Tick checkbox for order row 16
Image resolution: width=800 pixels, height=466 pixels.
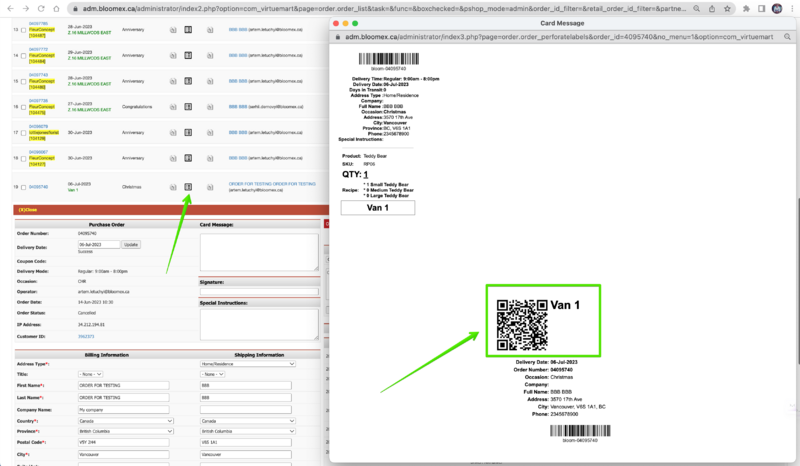(x=23, y=107)
